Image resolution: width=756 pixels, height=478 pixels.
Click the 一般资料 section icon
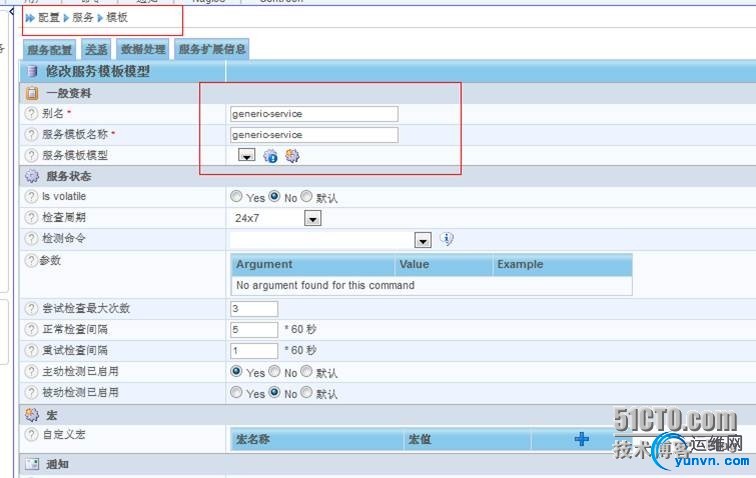click(x=32, y=93)
